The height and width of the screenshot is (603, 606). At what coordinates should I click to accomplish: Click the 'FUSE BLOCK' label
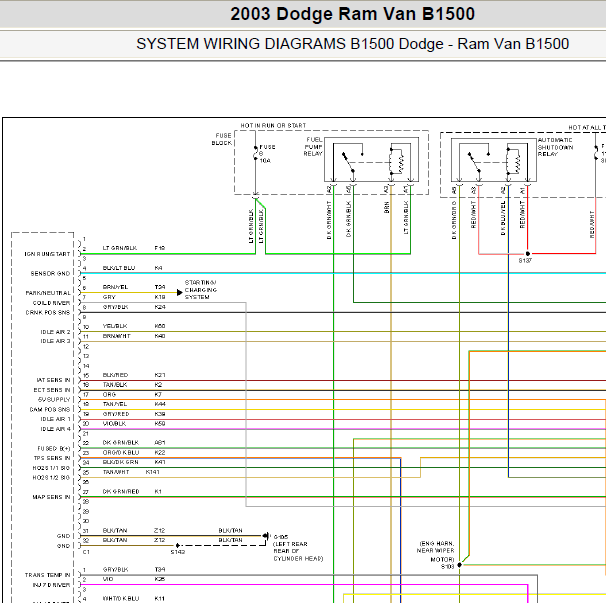(222, 139)
